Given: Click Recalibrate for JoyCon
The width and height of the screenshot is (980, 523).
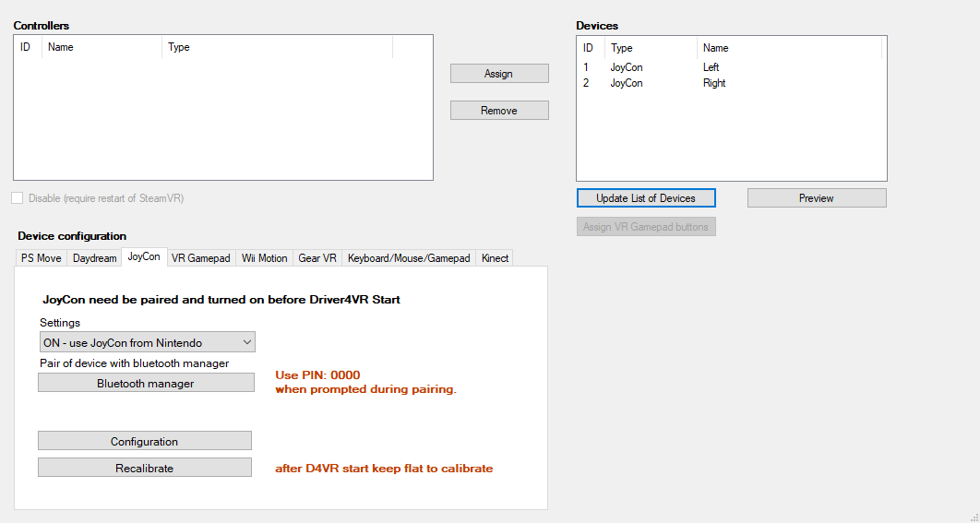Looking at the screenshot, I should point(144,469).
